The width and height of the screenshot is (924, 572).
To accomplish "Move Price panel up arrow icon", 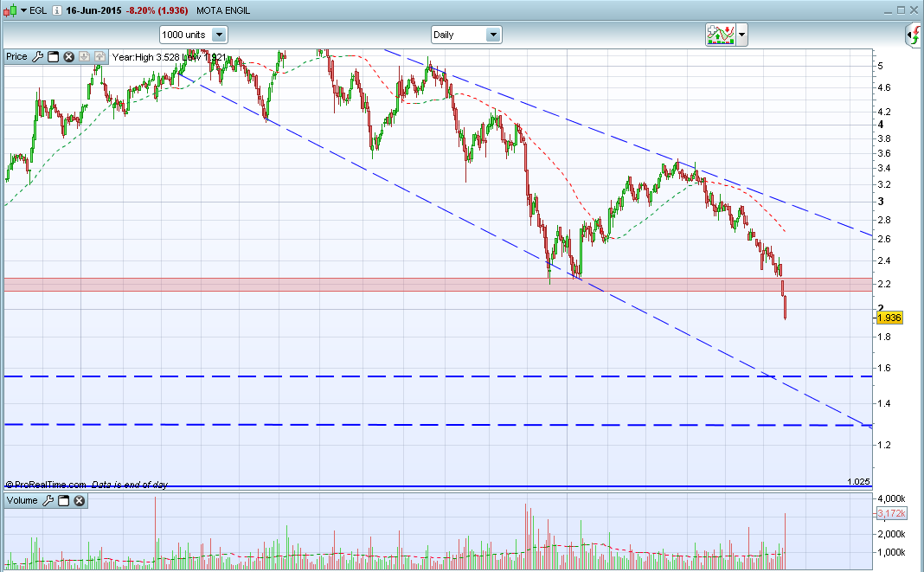I will (99, 56).
